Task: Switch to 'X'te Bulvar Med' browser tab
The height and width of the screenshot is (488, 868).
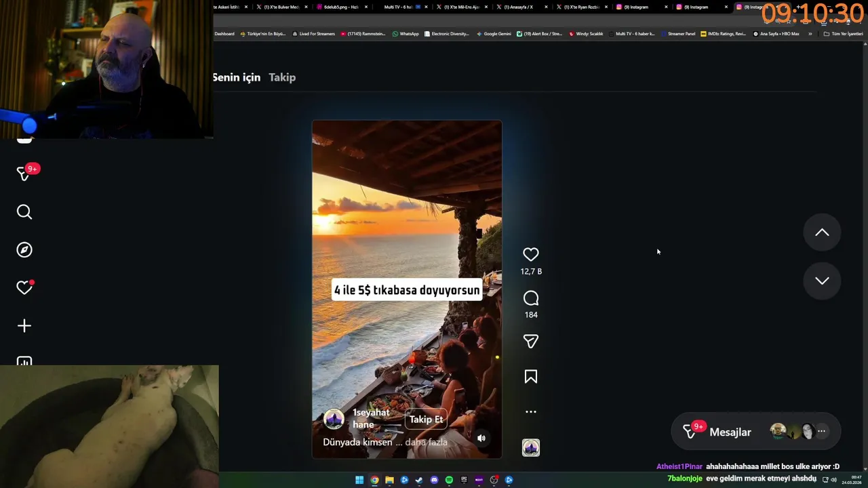Action: [281, 7]
